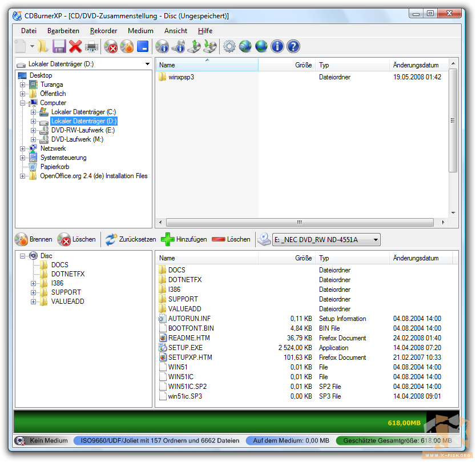
Task: Click the burn disc flame toolbar icon
Action: pos(127,46)
